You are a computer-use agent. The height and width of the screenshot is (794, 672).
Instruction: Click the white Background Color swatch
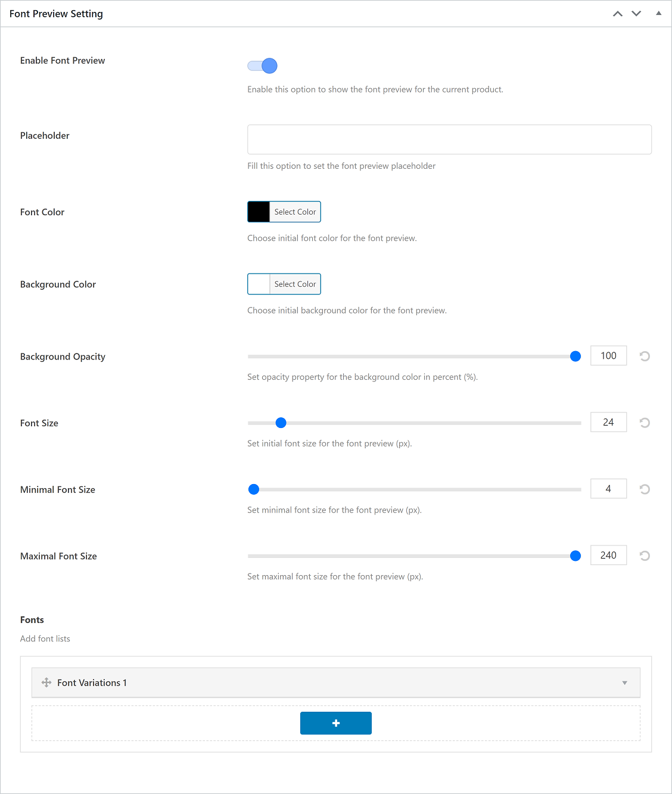pyautogui.click(x=259, y=284)
